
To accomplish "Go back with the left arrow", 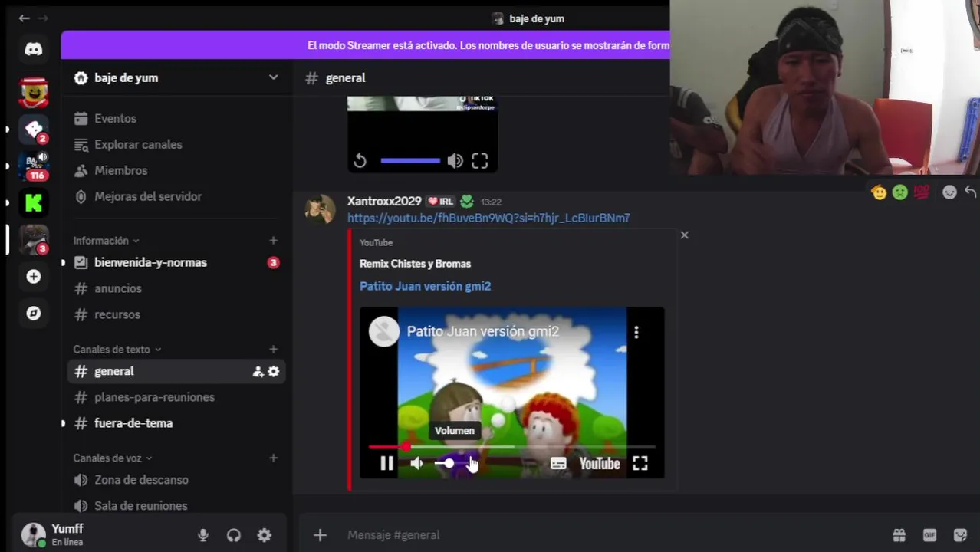I will [25, 18].
